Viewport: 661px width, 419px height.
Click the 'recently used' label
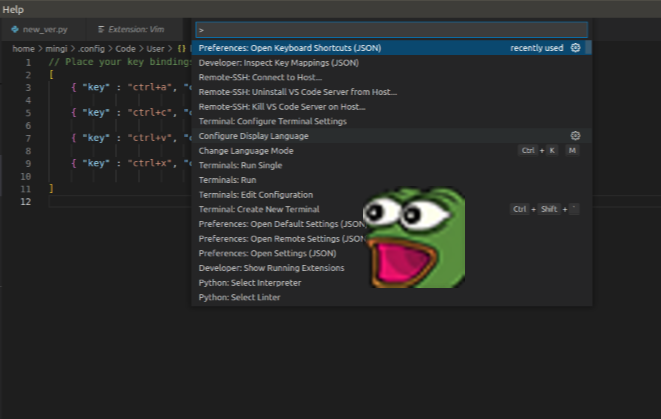537,48
